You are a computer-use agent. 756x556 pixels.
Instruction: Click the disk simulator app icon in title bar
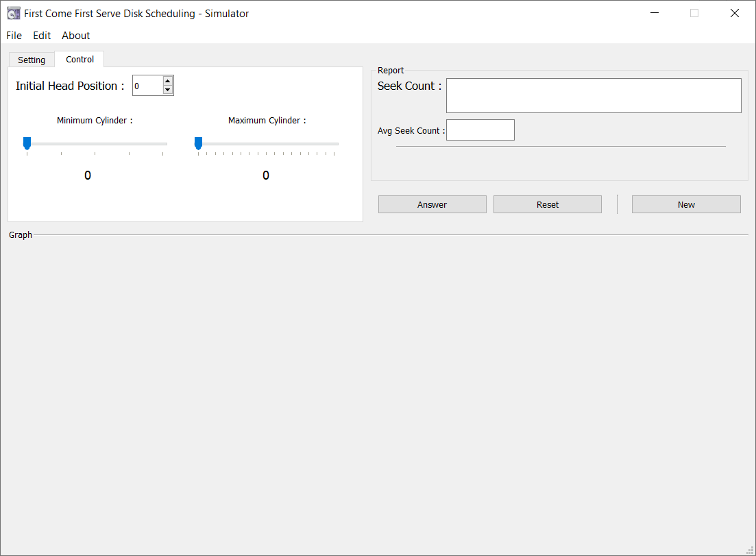coord(13,13)
